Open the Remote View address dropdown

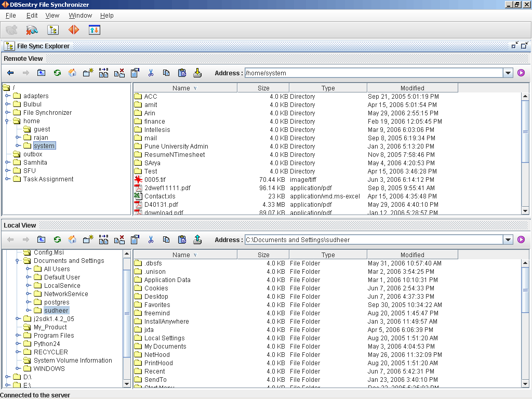[x=508, y=73]
